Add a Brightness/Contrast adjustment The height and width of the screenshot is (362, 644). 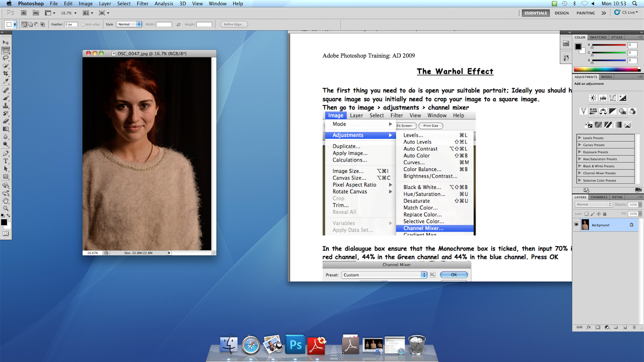coord(593,98)
